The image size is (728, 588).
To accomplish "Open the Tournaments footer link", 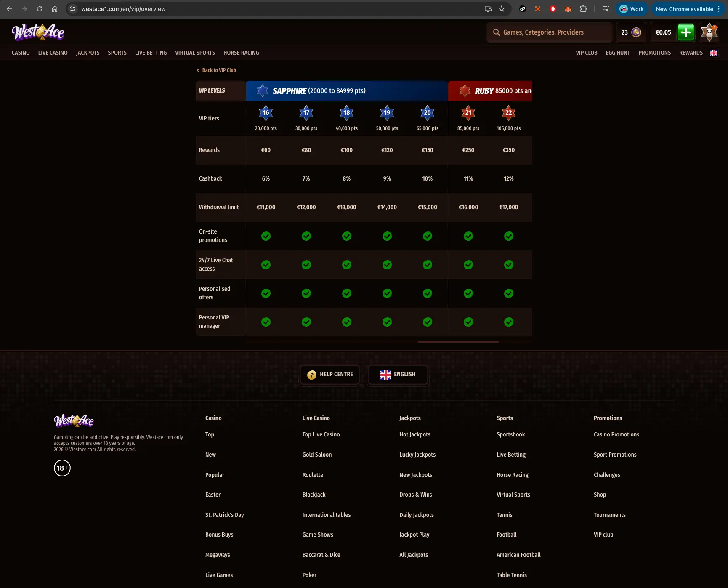I will click(x=609, y=515).
